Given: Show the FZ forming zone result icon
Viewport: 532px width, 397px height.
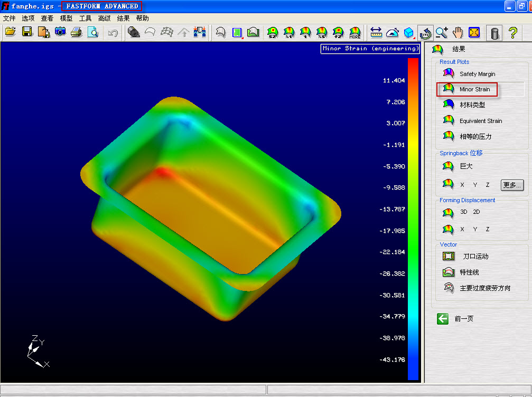Looking at the screenshot, I should click(x=338, y=33).
